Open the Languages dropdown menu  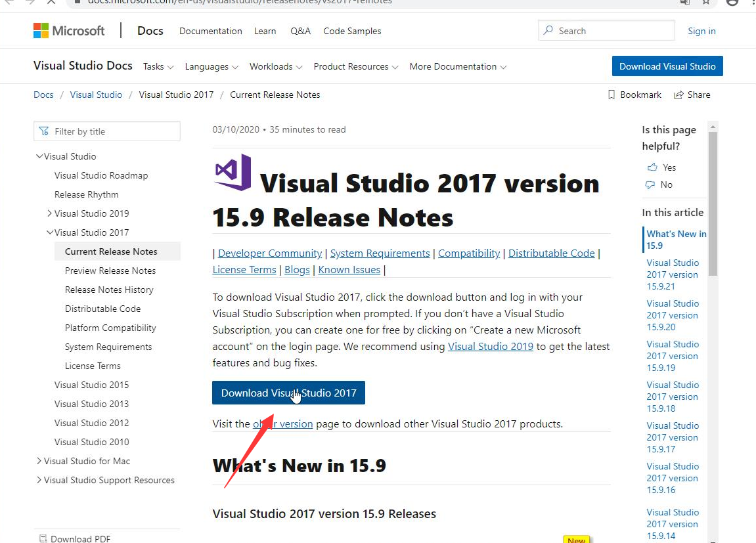[x=211, y=66]
